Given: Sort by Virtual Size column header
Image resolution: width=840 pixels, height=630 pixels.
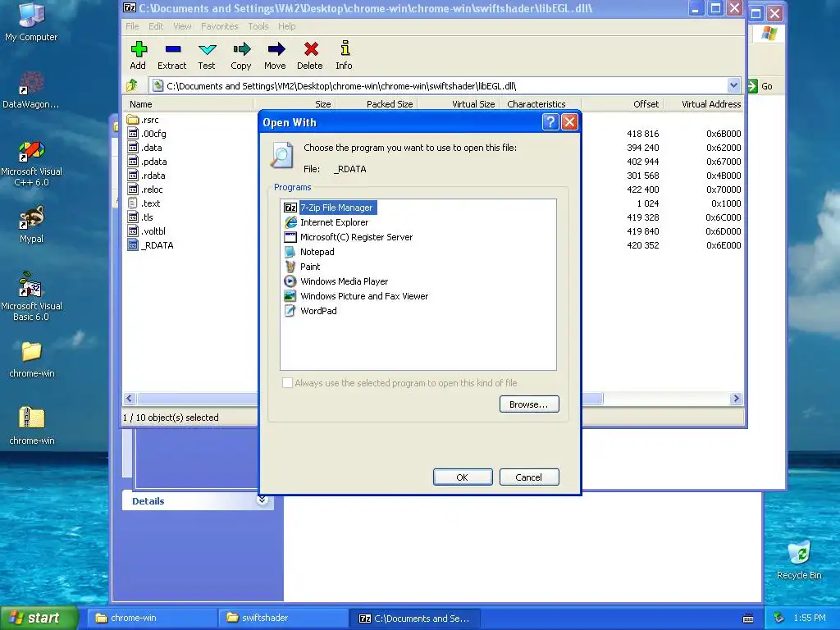Looking at the screenshot, I should [x=458, y=104].
